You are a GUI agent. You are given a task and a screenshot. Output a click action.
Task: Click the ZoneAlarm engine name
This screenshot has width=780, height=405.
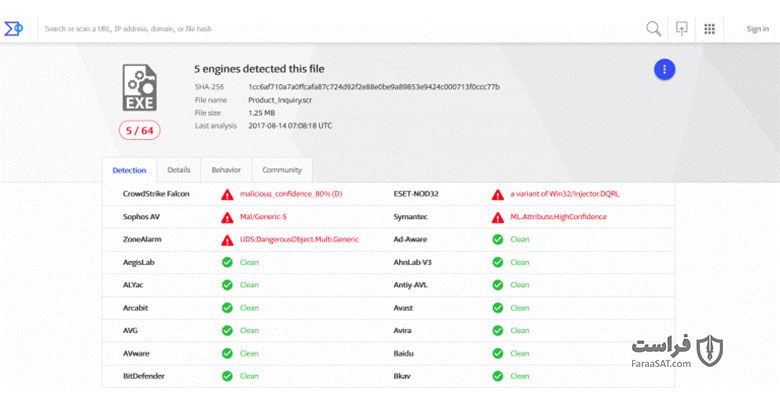[x=142, y=239]
